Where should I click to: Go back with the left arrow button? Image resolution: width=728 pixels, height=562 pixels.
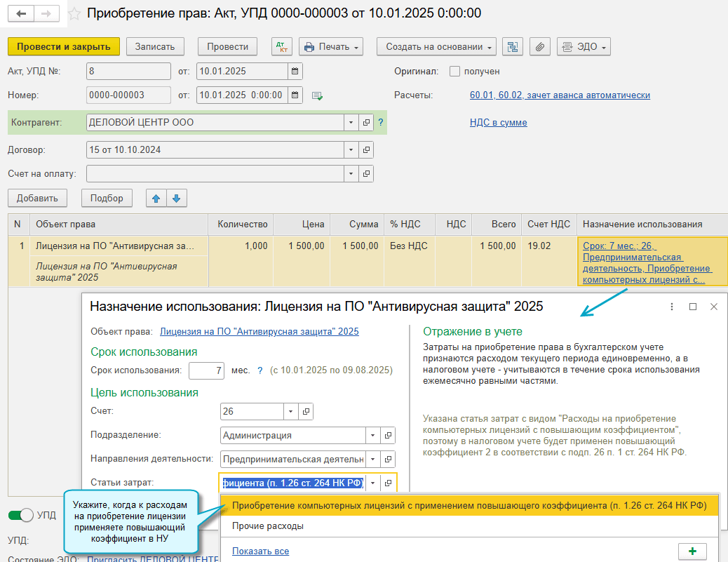coord(21,13)
